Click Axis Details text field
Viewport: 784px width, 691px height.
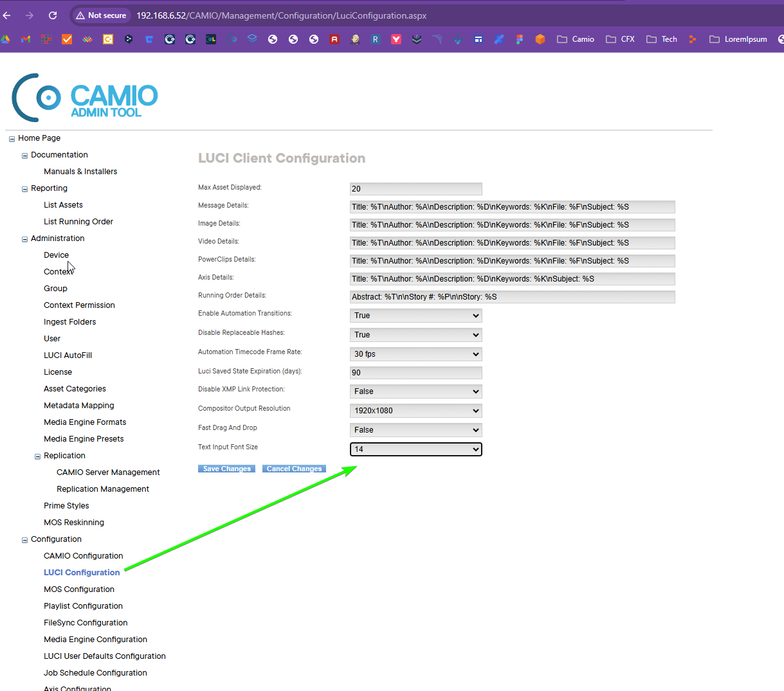[x=513, y=279]
